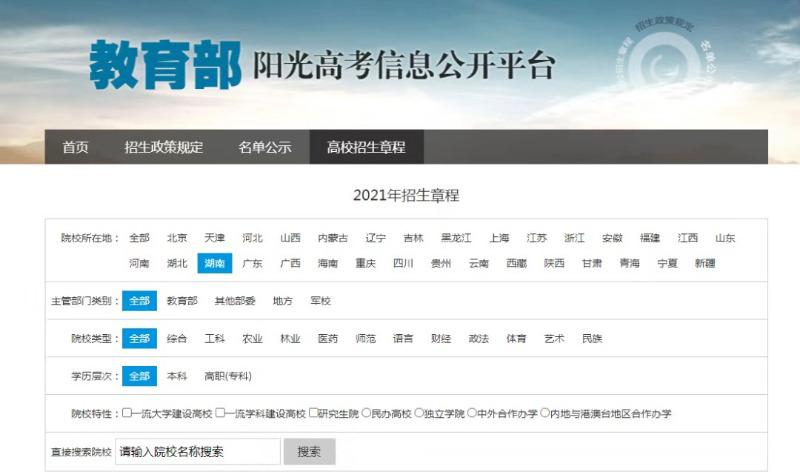The height and width of the screenshot is (472, 800).
Task: Filter by region 山西
Action: pyautogui.click(x=290, y=238)
